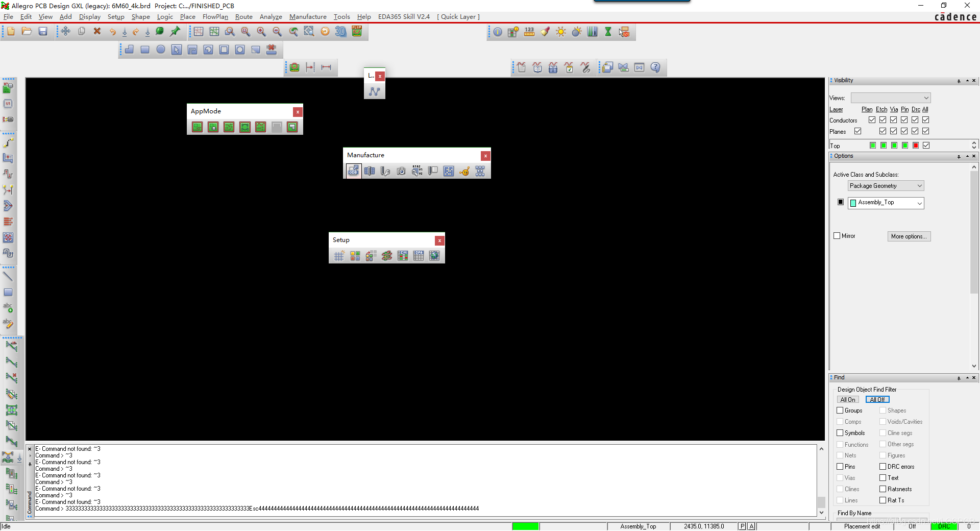980x531 pixels.
Task: Click the Flip design icon
Action: [357, 32]
